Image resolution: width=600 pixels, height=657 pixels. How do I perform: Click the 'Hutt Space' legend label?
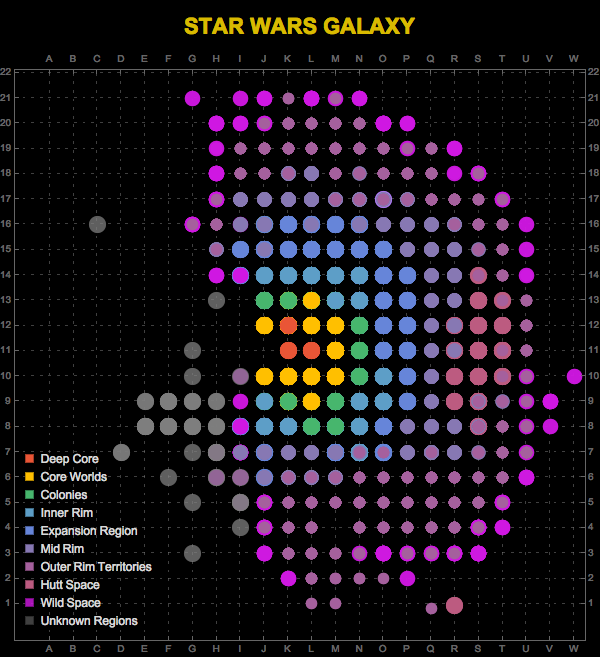coord(70,585)
